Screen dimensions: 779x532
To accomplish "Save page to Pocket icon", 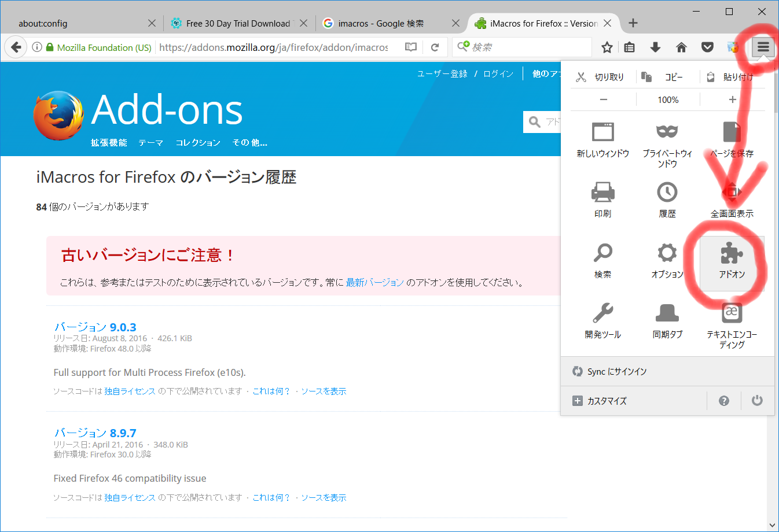I will point(707,47).
